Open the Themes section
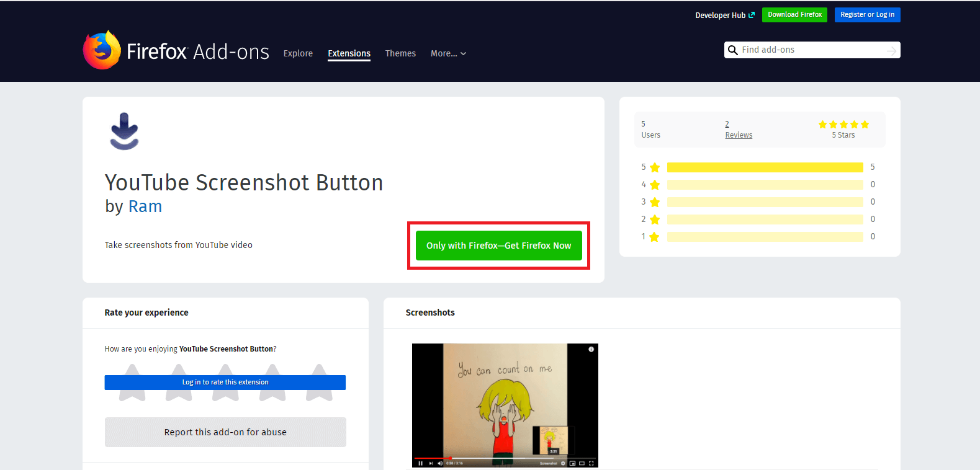The width and height of the screenshot is (980, 470). [x=400, y=53]
